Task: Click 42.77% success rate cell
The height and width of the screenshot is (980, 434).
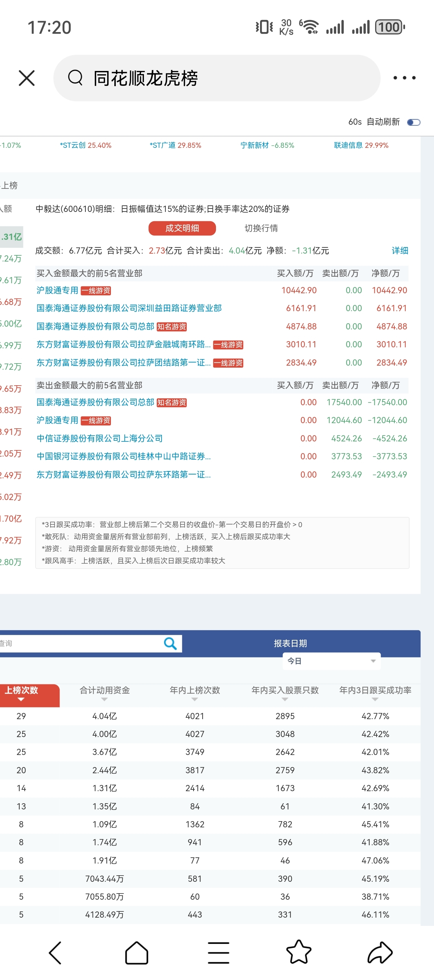Action: [375, 716]
